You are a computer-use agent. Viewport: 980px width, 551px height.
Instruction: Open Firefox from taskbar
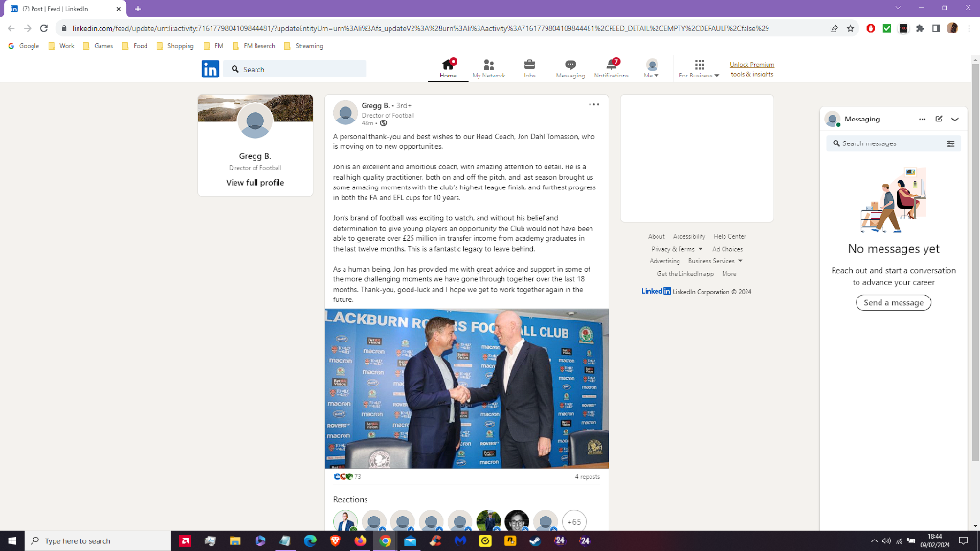[360, 541]
